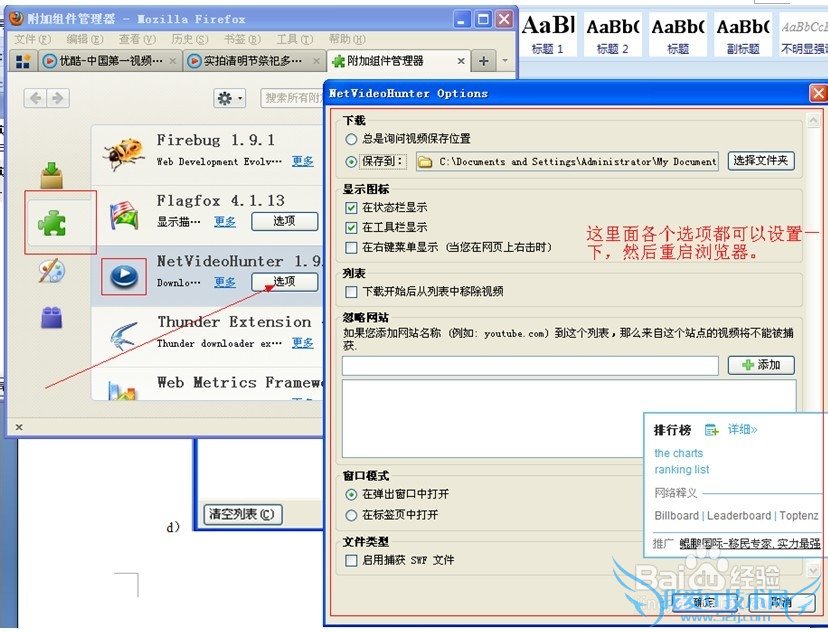The image size is (828, 632).
Task: Select the Plugins lego brick category
Action: 52,317
